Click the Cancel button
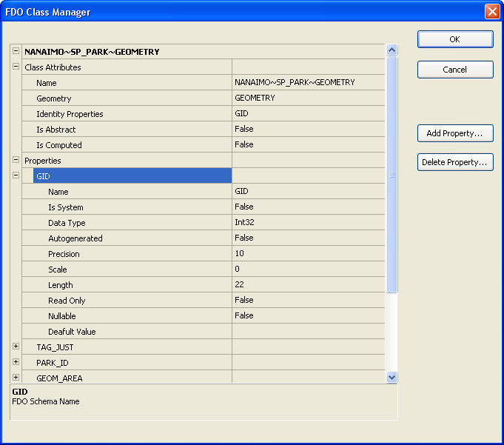Image resolution: width=504 pixels, height=445 pixels. pos(455,70)
